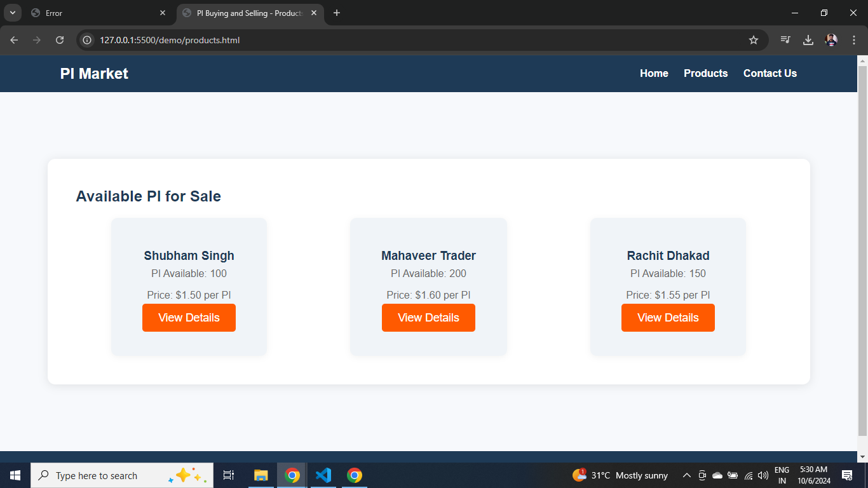The image size is (868, 488).
Task: Click the taskbar search box
Action: 122,475
